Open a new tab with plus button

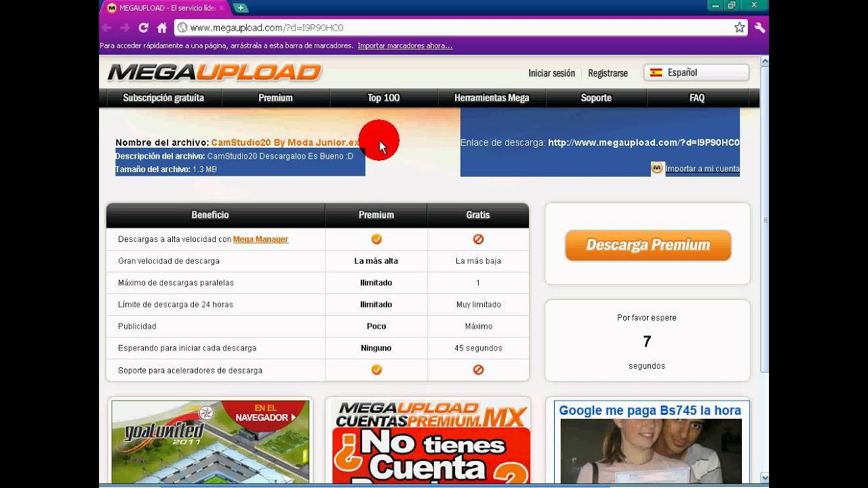pyautogui.click(x=240, y=8)
